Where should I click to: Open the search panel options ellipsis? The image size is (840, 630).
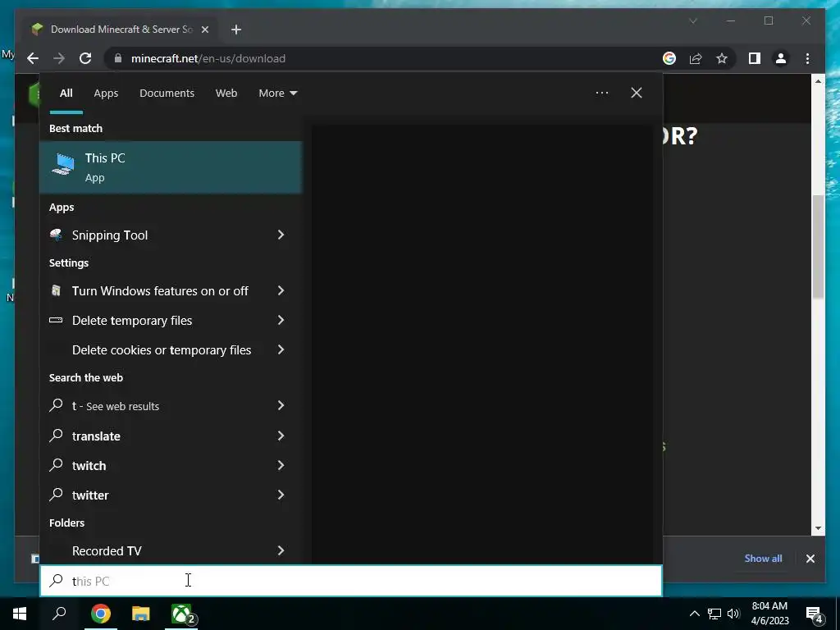point(602,93)
